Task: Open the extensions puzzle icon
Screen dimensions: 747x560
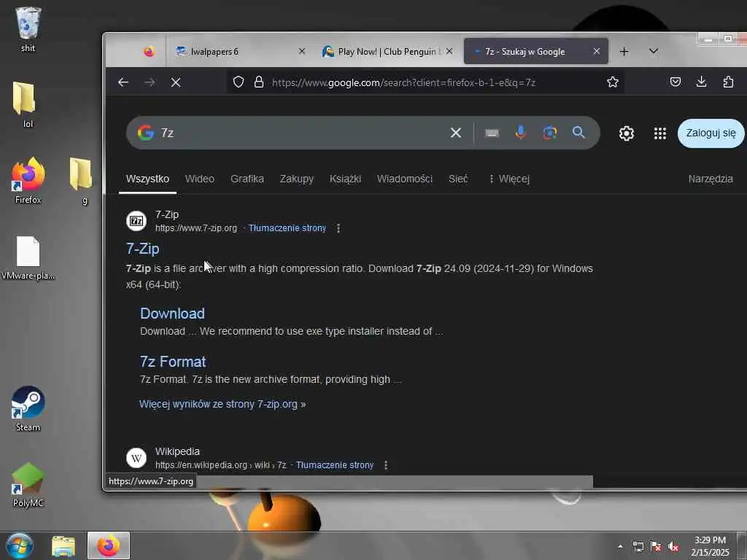Action: pos(728,82)
